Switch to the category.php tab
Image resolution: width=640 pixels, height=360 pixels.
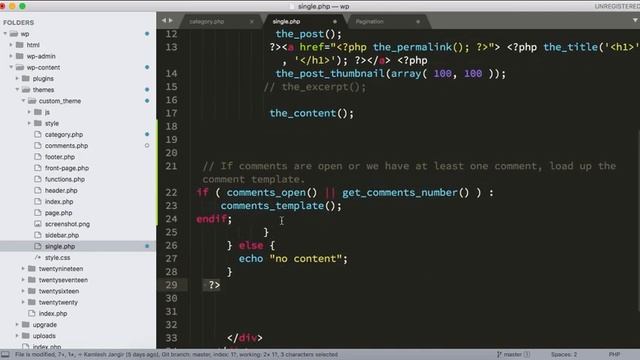207,21
